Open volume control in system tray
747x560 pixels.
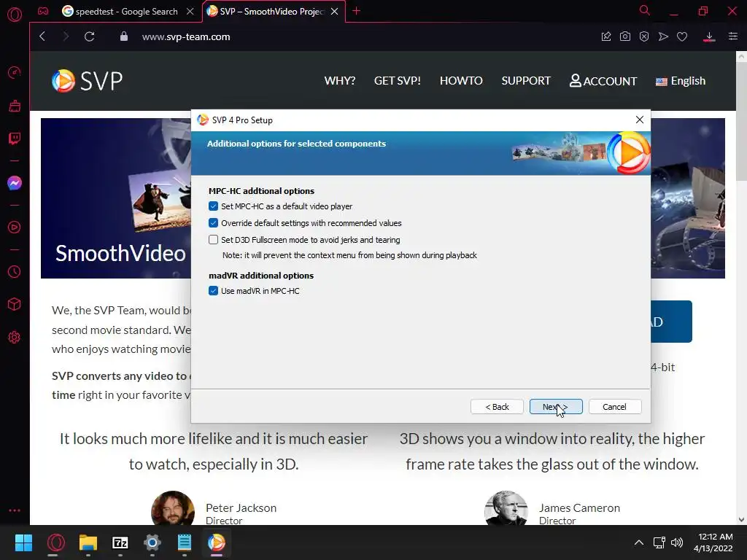click(x=676, y=542)
